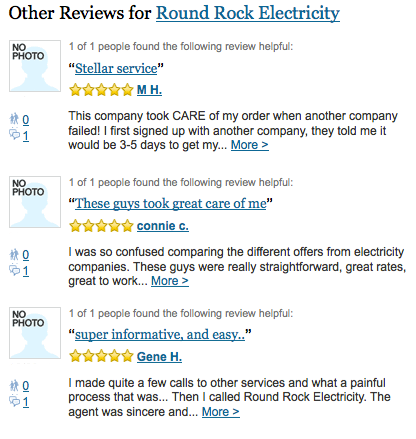The image size is (416, 439).
Task: Expand M H.'s review with More
Action: click(x=250, y=145)
